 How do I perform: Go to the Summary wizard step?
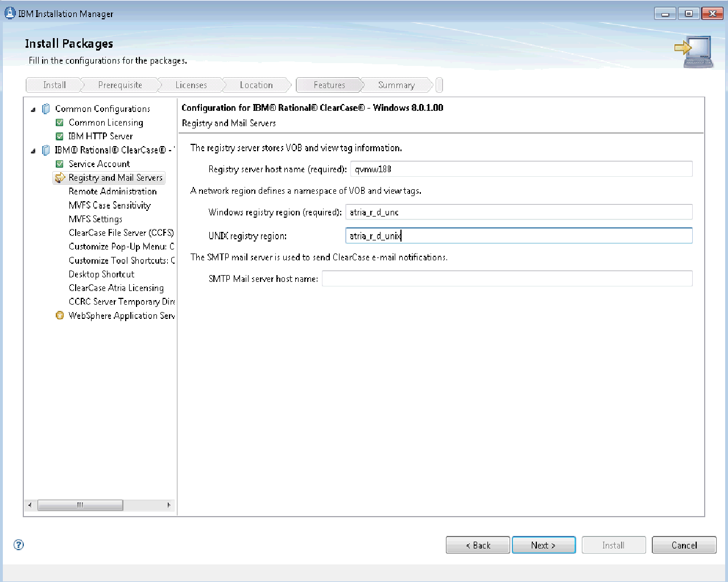pos(396,85)
